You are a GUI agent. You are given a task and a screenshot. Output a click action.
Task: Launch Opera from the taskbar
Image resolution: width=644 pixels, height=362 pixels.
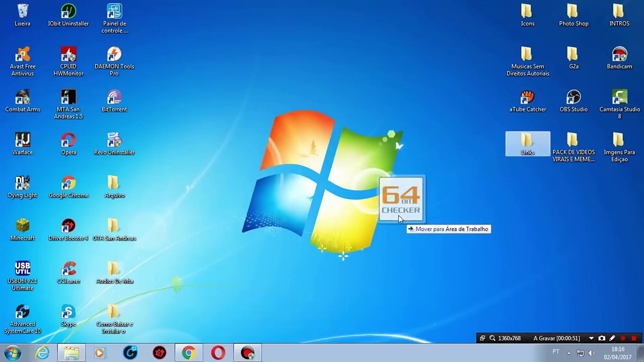pyautogui.click(x=218, y=353)
